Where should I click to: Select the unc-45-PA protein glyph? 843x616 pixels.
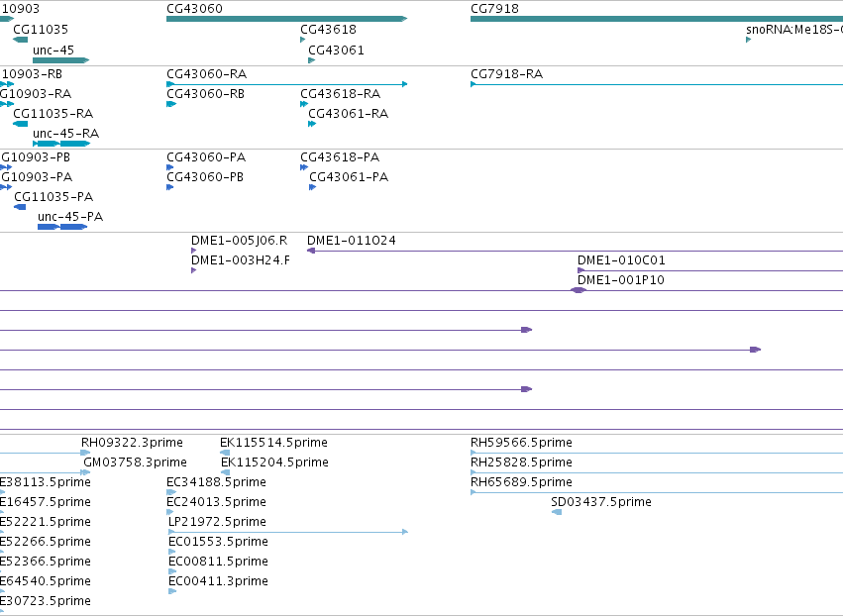point(62,227)
